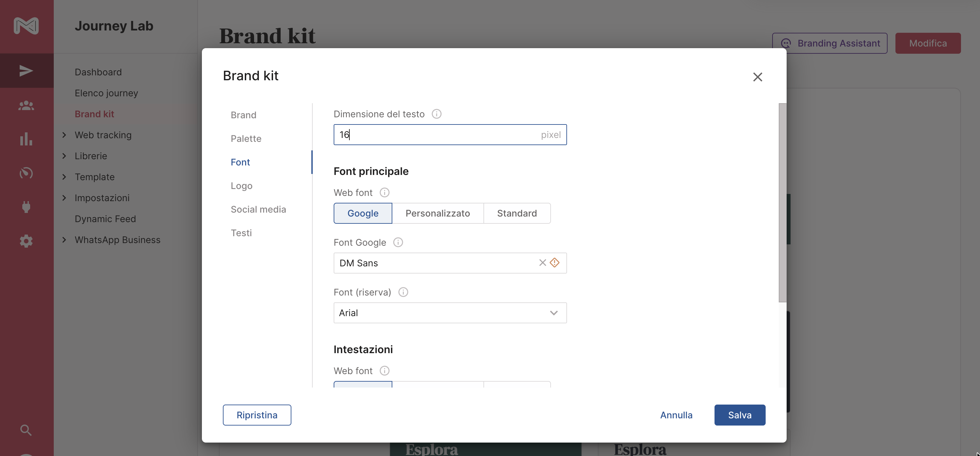
Task: Click the Salva button
Action: coord(739,415)
